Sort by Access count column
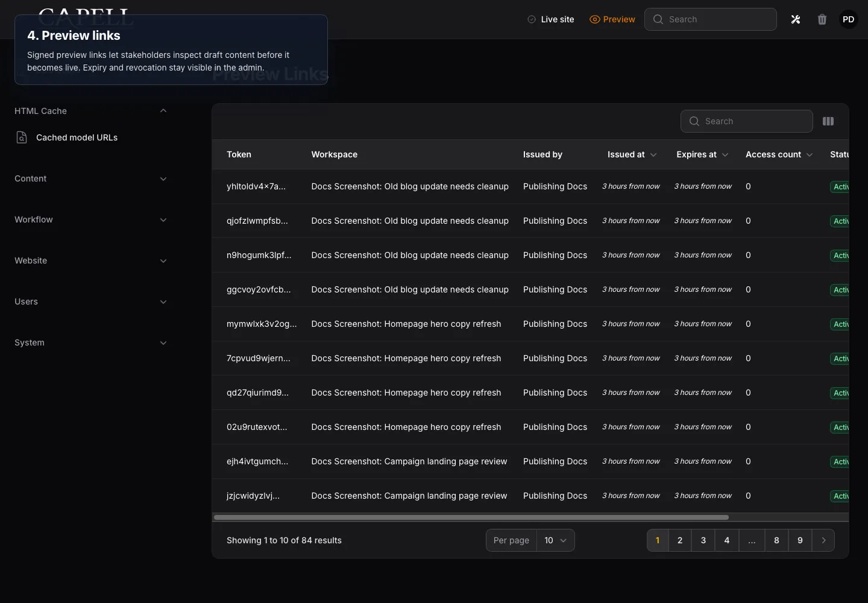The height and width of the screenshot is (603, 868). (x=779, y=154)
